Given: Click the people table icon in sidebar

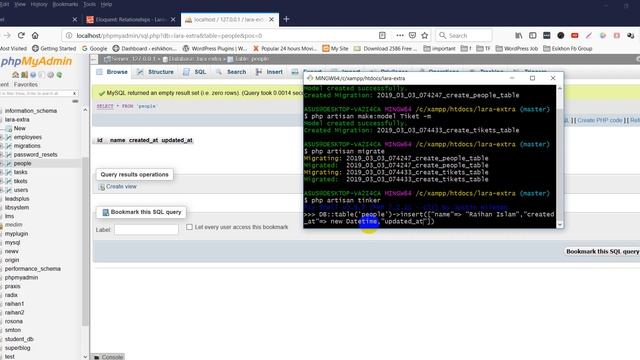Looking at the screenshot, I should pos(8,163).
